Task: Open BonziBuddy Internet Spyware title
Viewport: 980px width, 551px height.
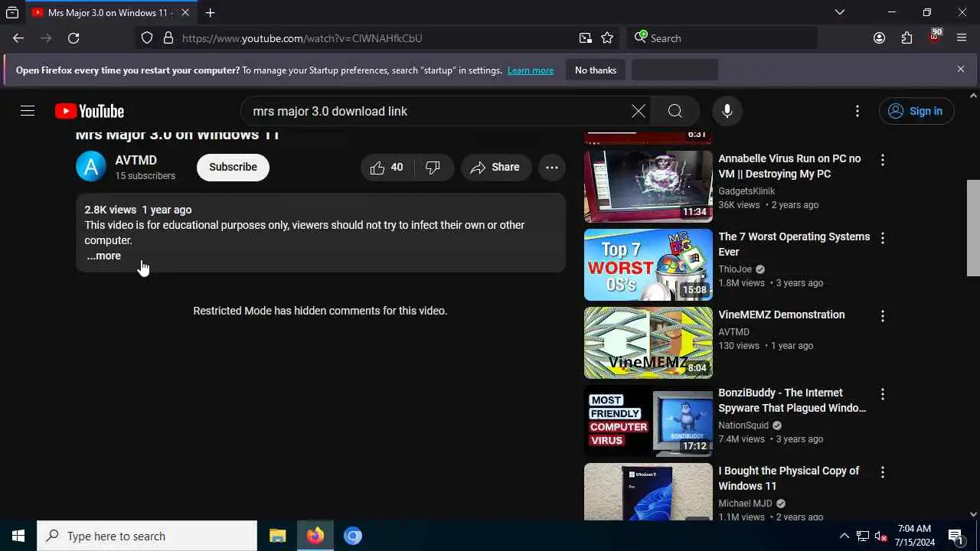Action: coord(792,400)
